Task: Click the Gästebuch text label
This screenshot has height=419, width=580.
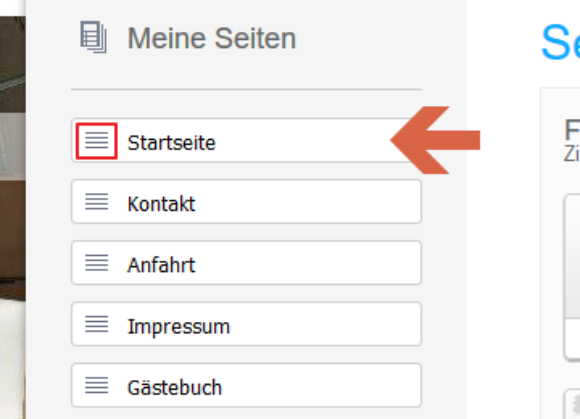Action: 175,387
